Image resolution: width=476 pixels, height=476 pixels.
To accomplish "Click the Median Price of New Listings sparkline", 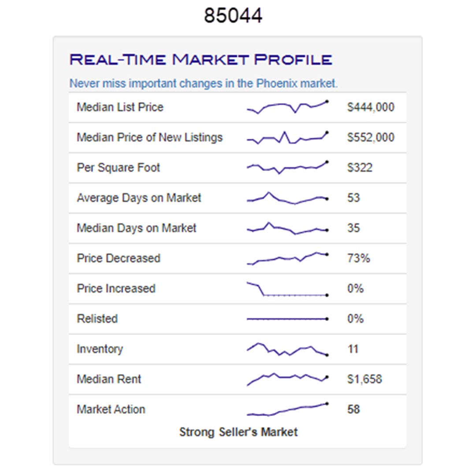I will tap(287, 138).
